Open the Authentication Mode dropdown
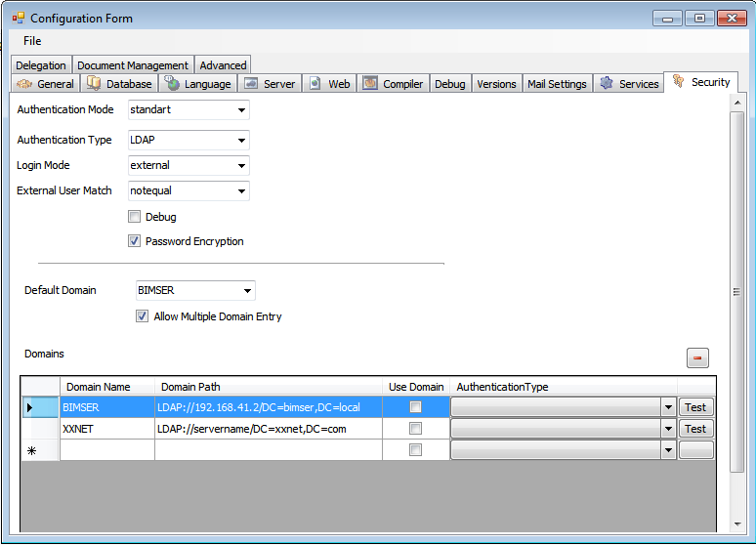The height and width of the screenshot is (545, 756). (x=240, y=109)
